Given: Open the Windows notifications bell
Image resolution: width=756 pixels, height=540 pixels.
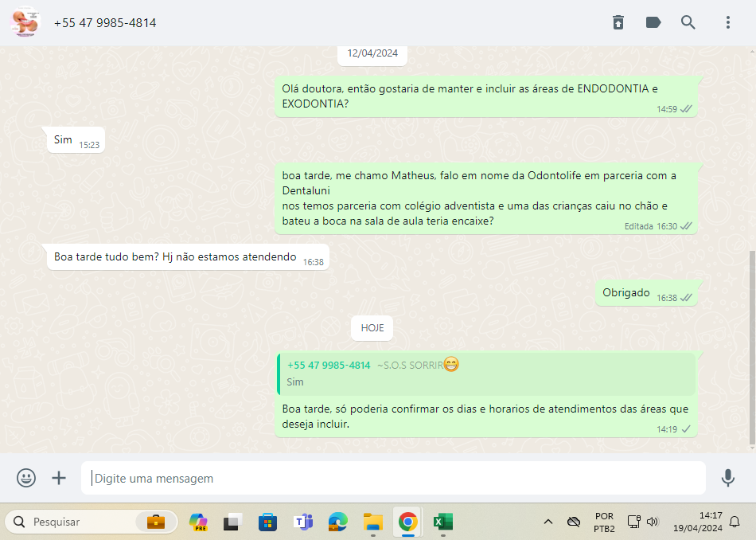Looking at the screenshot, I should [735, 522].
